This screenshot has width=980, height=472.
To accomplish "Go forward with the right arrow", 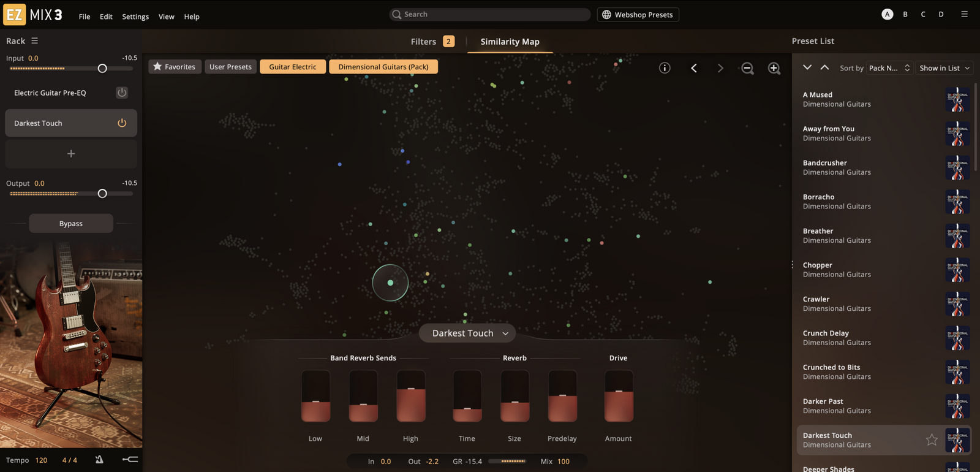I will click(x=720, y=68).
